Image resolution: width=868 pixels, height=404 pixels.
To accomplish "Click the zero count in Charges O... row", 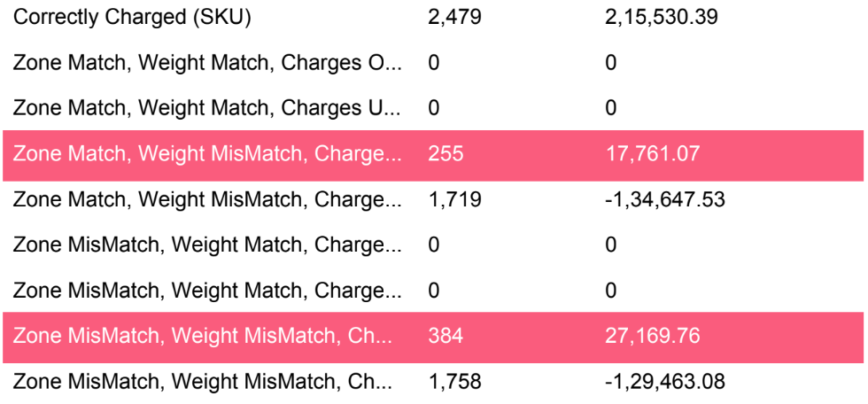I will pyautogui.click(x=433, y=63).
